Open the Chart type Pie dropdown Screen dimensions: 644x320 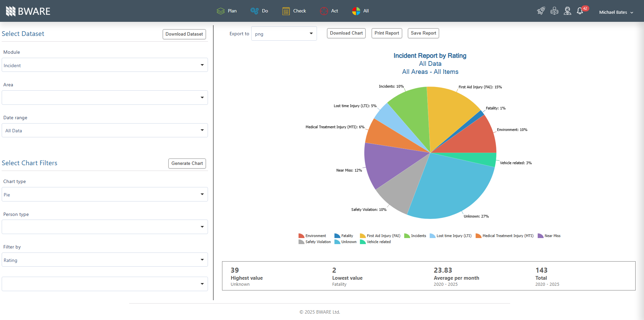[105, 194]
